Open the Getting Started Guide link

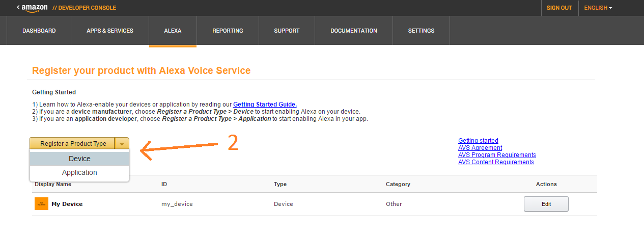[265, 104]
